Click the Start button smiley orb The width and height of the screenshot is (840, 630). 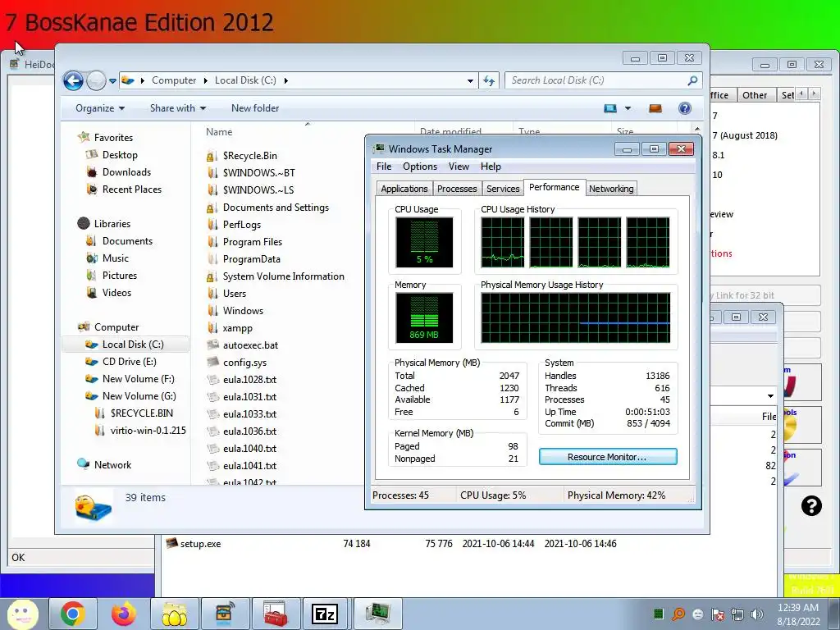pyautogui.click(x=22, y=614)
